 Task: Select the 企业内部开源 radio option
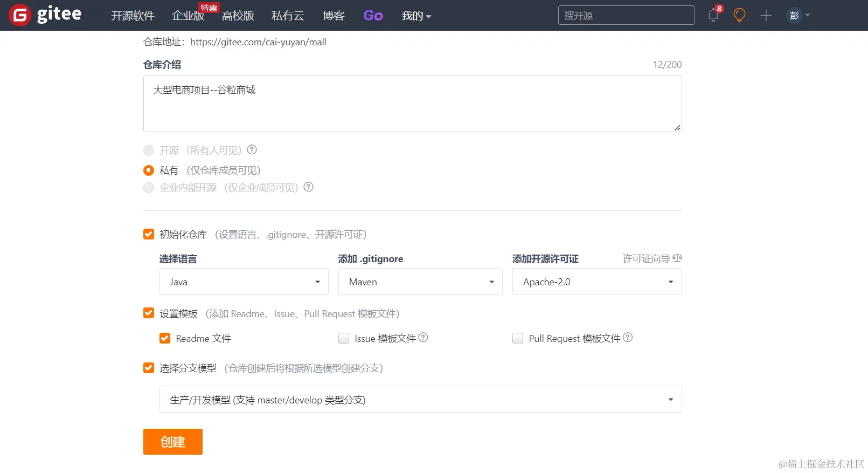(x=149, y=188)
